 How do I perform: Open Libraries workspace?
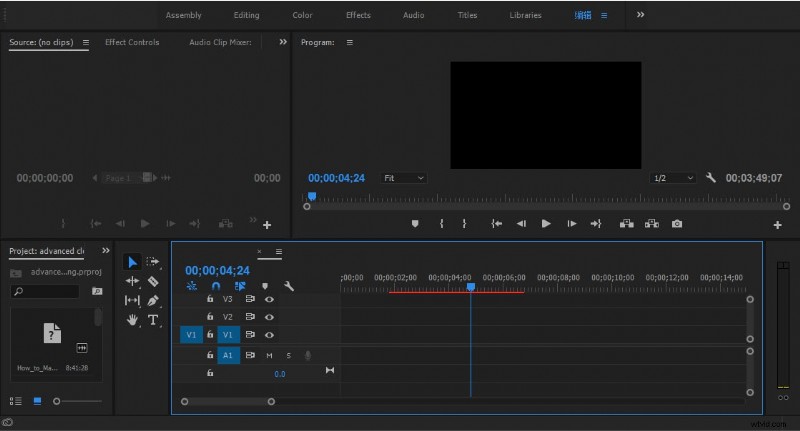[x=525, y=15]
